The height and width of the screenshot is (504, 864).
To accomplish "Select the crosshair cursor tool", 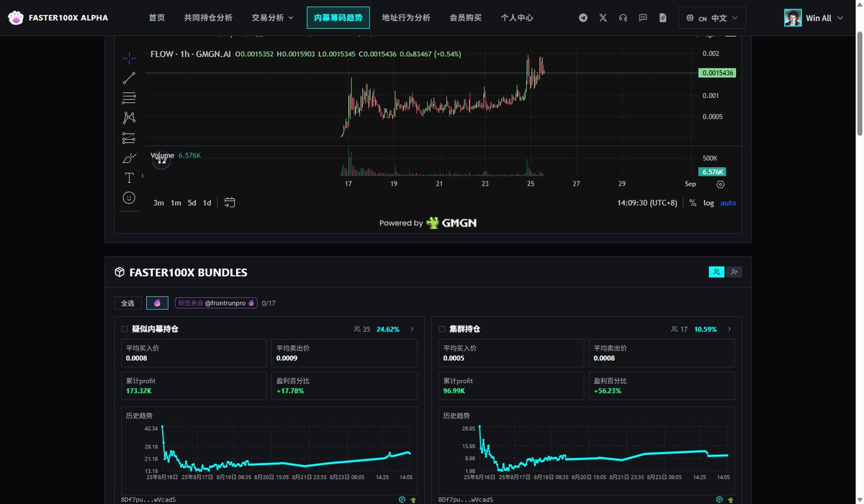I will click(x=129, y=58).
